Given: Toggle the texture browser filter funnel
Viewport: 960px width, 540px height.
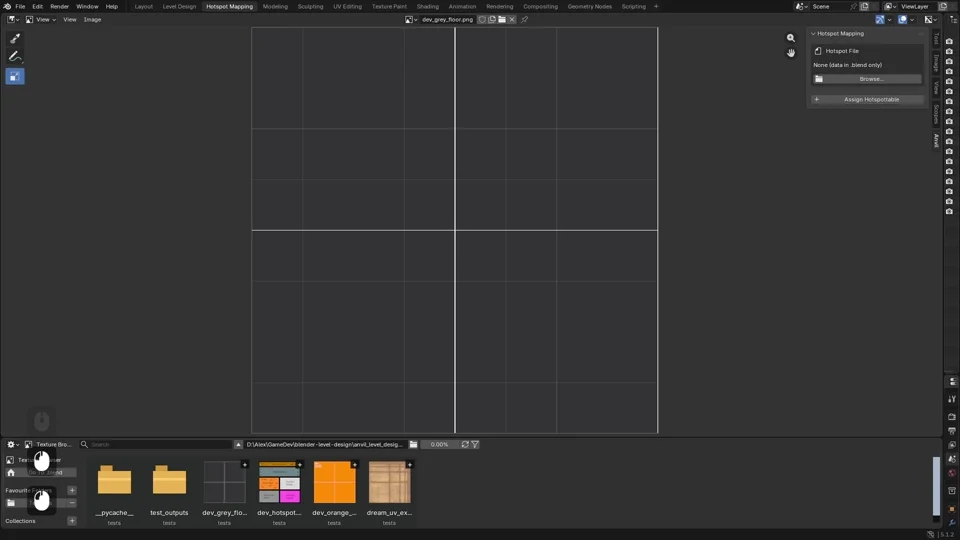Looking at the screenshot, I should coord(475,444).
